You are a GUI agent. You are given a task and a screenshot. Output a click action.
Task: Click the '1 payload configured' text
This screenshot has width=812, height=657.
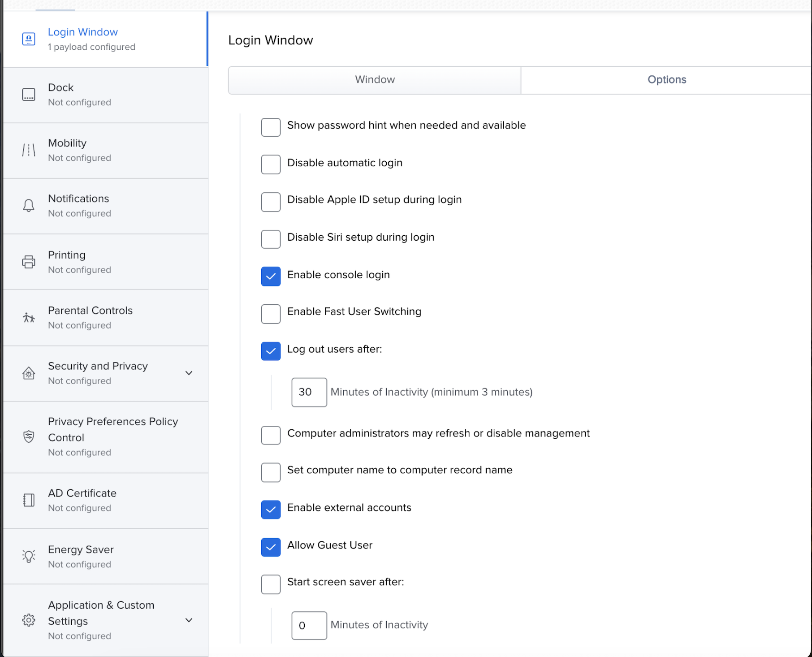click(91, 47)
